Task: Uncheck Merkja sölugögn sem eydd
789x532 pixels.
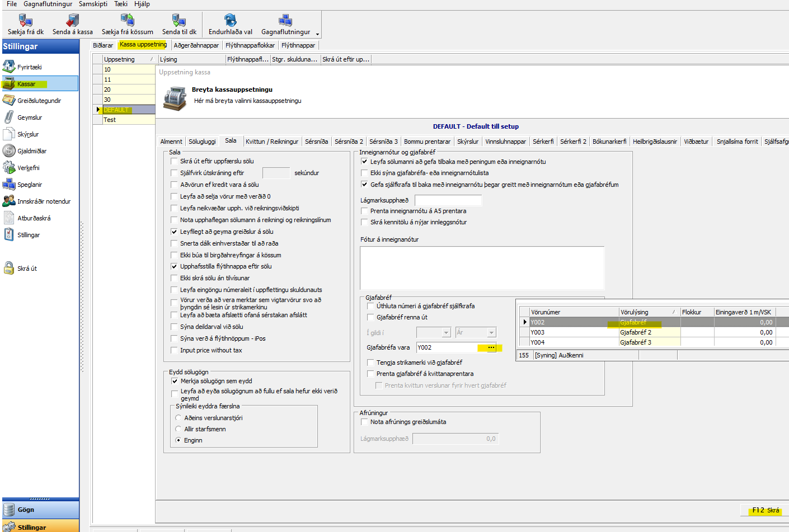Action: click(x=174, y=381)
